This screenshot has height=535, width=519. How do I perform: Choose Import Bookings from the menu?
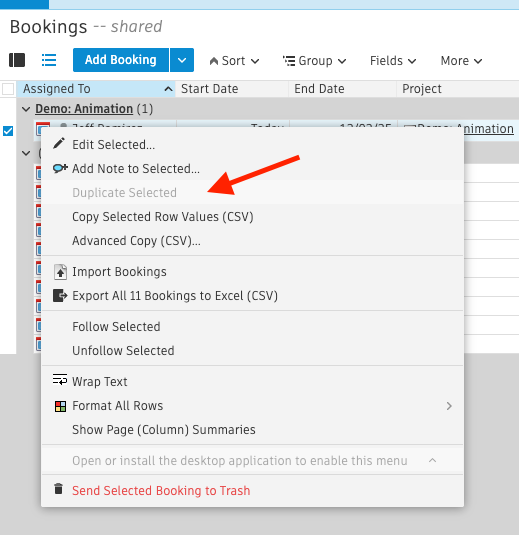point(252,272)
